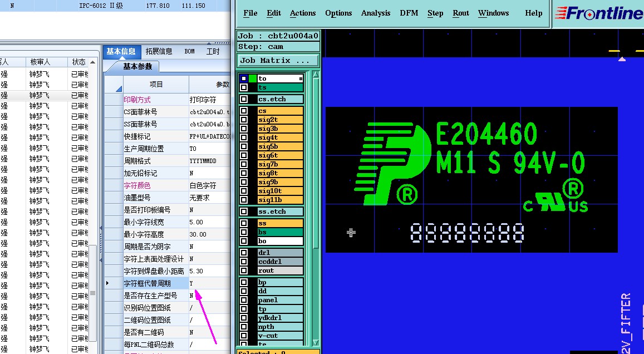The height and width of the screenshot is (354, 644).
Task: Switch to 工时 tab
Action: coord(213,51)
